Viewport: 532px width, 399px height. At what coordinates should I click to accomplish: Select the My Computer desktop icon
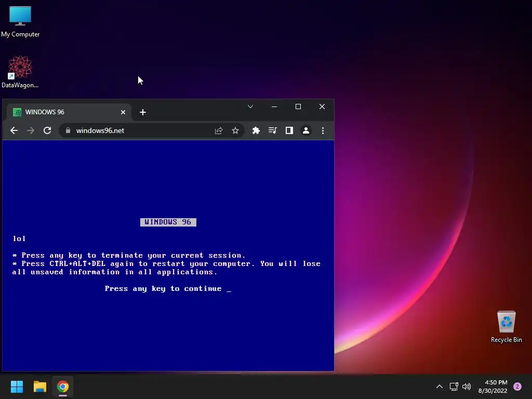[x=20, y=22]
